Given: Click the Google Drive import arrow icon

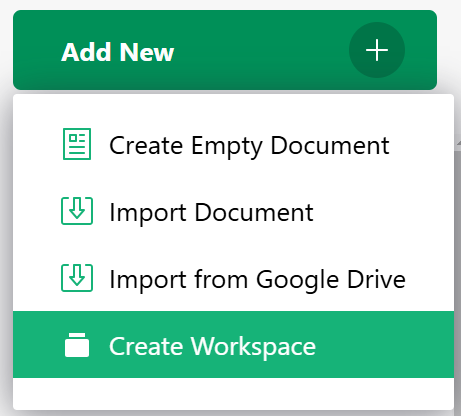Looking at the screenshot, I should pyautogui.click(x=77, y=278).
